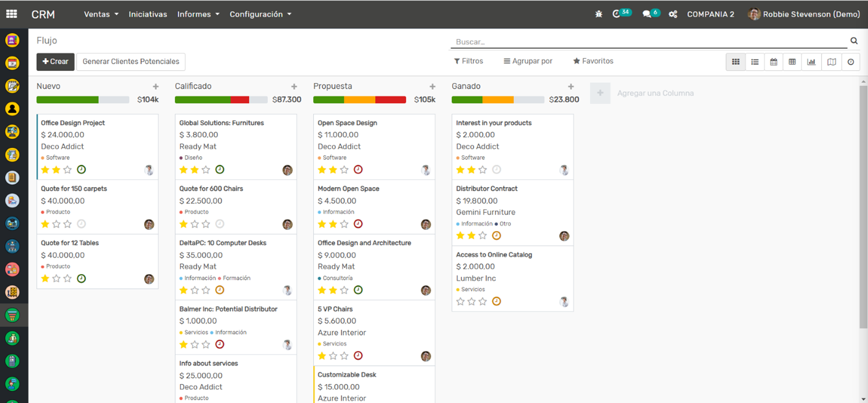Open the debug bug icon menu
The image size is (868, 403).
[x=599, y=14]
